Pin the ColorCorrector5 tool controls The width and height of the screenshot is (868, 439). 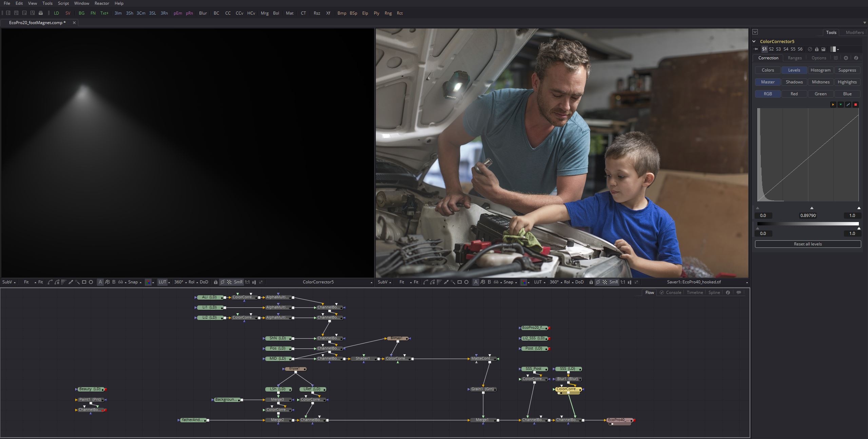[x=756, y=49]
